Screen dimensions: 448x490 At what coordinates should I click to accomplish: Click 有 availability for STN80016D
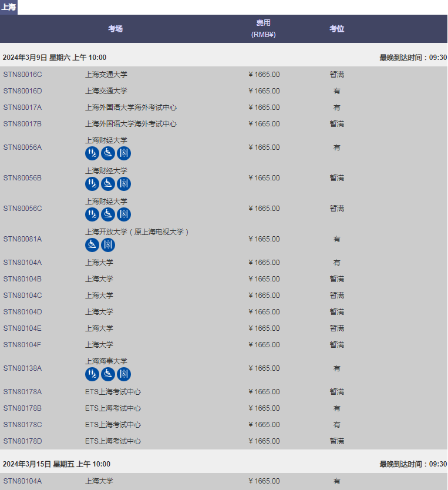coord(336,91)
